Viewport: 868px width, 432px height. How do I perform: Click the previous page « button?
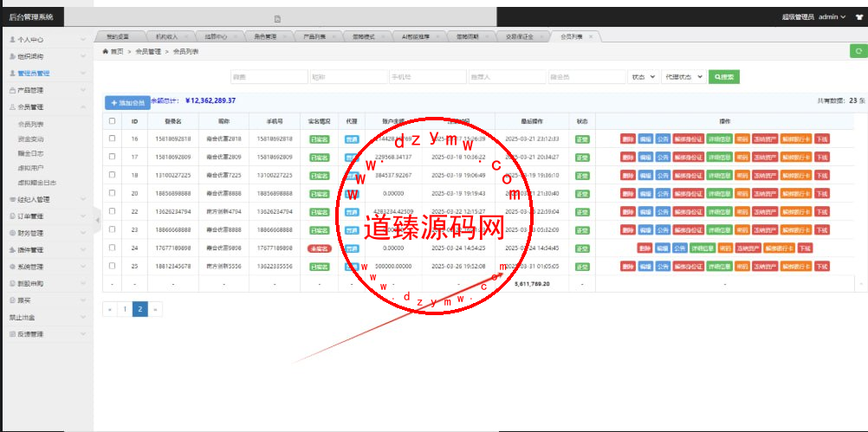[110, 310]
